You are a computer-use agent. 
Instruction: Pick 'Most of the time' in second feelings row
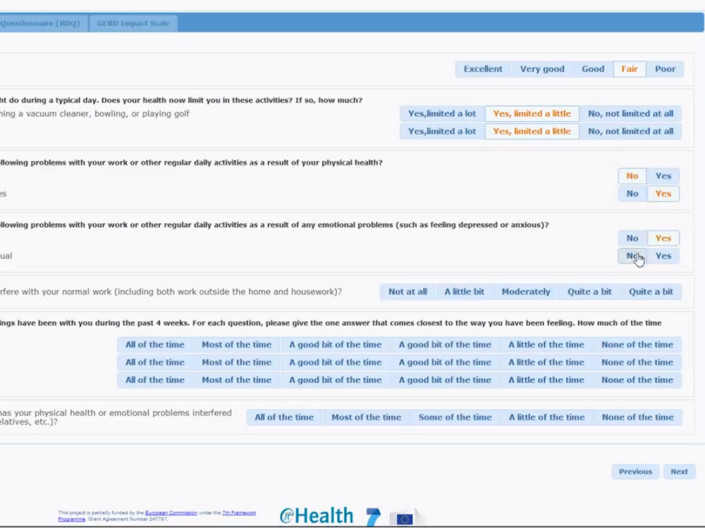click(x=236, y=362)
